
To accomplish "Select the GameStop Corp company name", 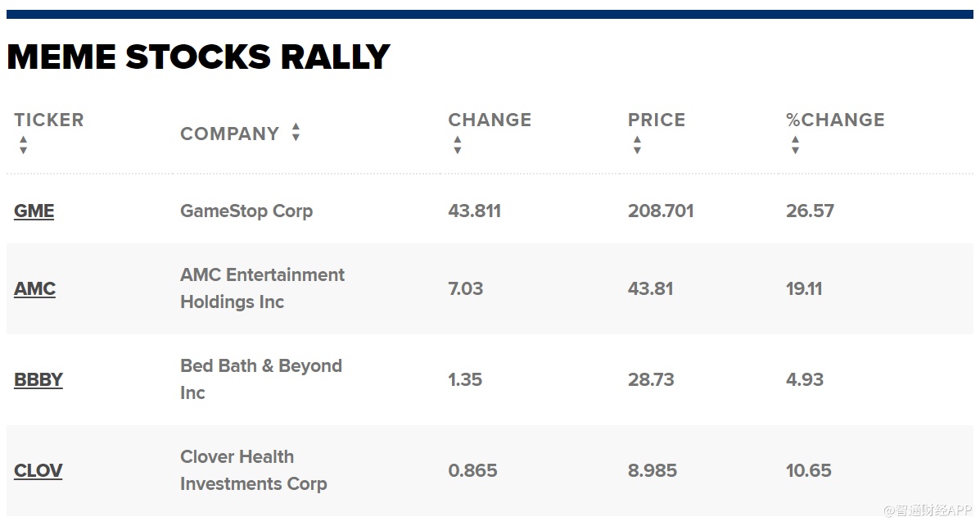I will [246, 211].
